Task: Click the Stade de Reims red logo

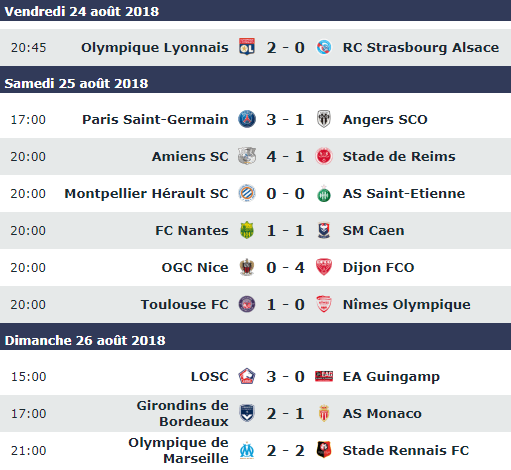Action: [x=324, y=156]
